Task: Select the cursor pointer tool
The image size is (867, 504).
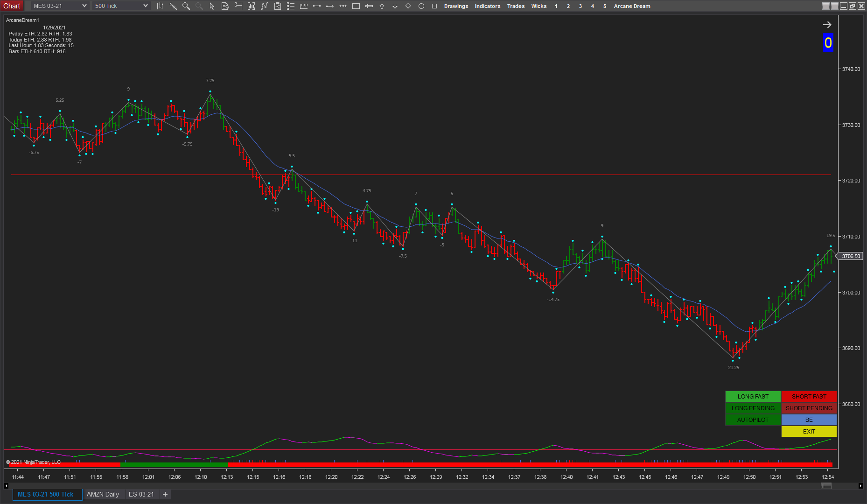Action: (x=212, y=6)
